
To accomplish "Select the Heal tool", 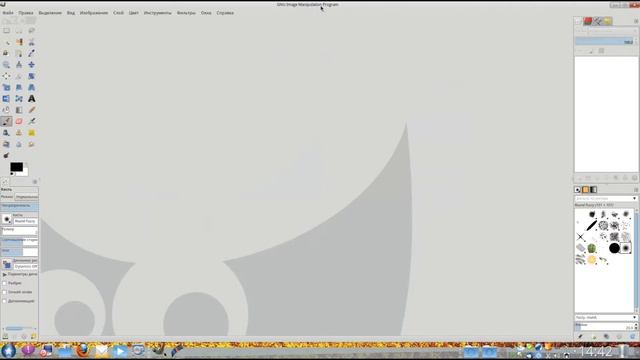I will click(x=31, y=133).
